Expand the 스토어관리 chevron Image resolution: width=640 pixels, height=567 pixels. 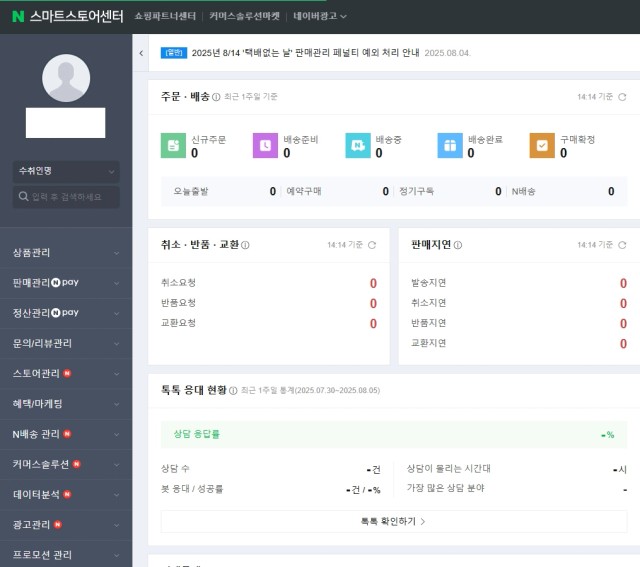click(x=116, y=374)
